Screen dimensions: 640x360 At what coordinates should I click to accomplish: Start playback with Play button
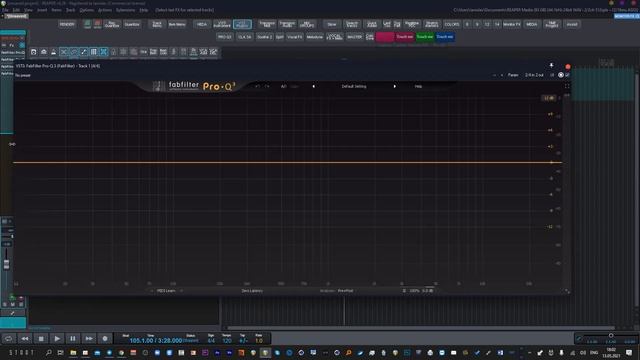point(57,338)
